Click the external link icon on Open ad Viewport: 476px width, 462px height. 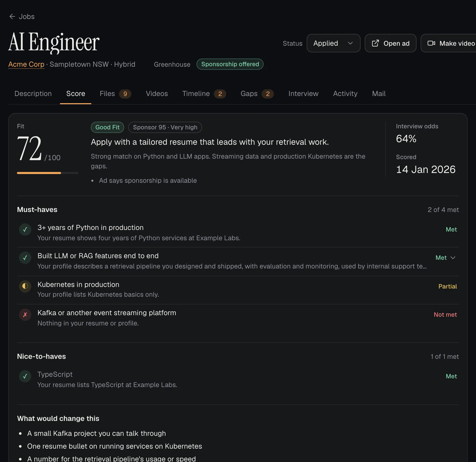(375, 43)
